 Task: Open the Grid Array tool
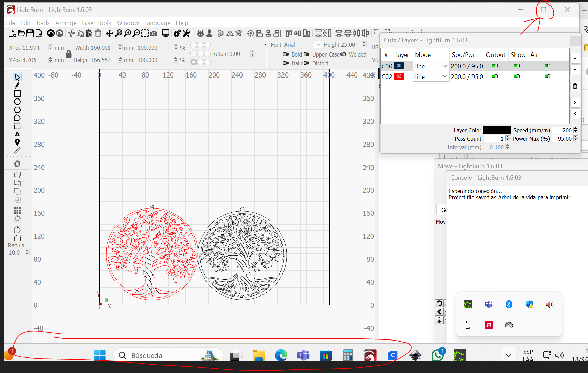(x=17, y=211)
